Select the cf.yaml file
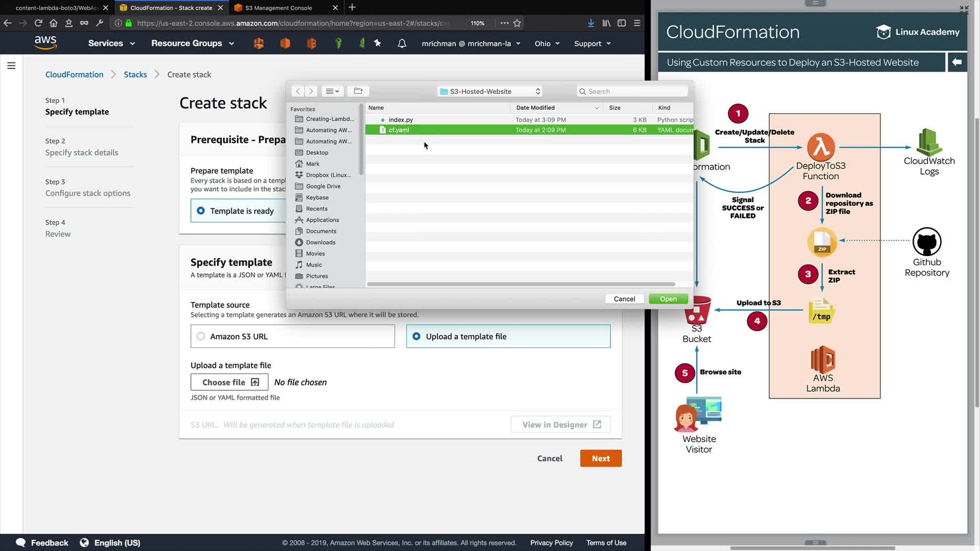Screen dimensions: 980x551 point(529,130)
